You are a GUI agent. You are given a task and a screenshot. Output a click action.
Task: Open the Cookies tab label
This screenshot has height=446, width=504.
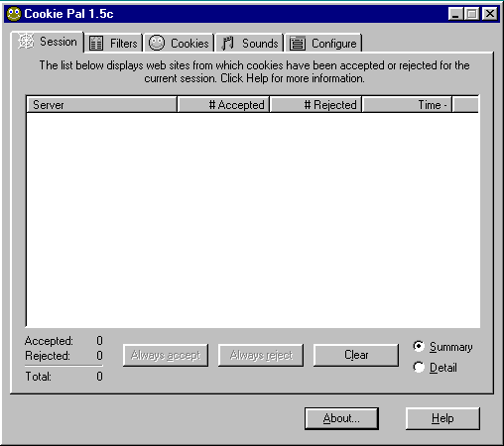pos(189,44)
